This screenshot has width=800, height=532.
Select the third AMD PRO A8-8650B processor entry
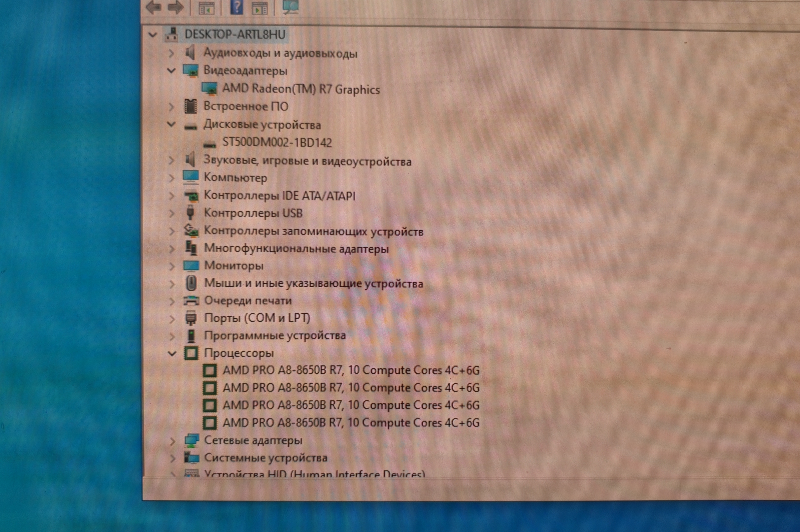pos(351,405)
